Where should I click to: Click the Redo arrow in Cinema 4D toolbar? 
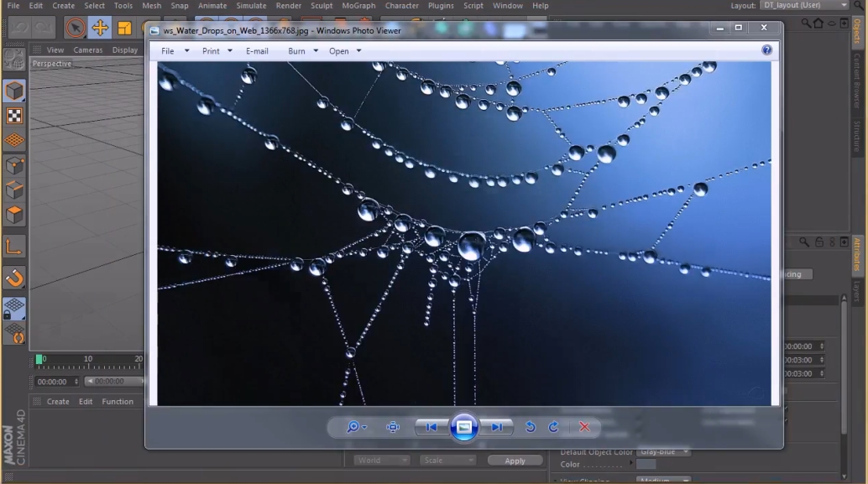pos(43,28)
